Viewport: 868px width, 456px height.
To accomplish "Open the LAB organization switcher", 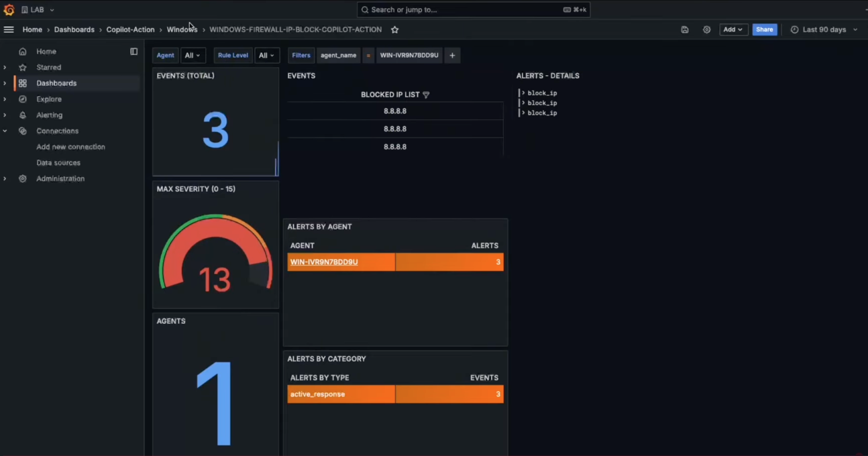I will coord(38,10).
